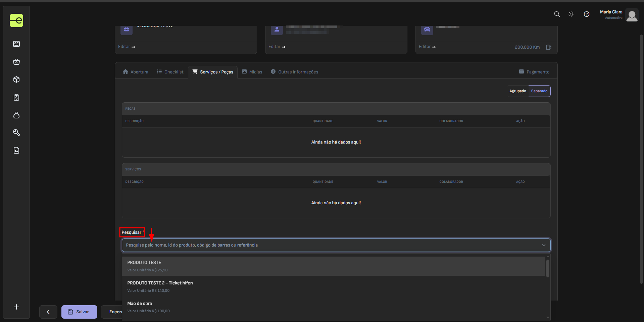Switch to the Checklist tab

pyautogui.click(x=170, y=72)
